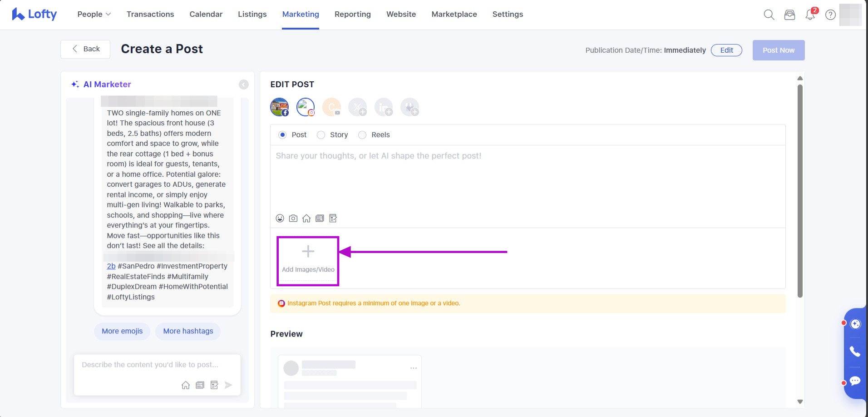
Task: Go to the Listings tab
Action: [252, 14]
